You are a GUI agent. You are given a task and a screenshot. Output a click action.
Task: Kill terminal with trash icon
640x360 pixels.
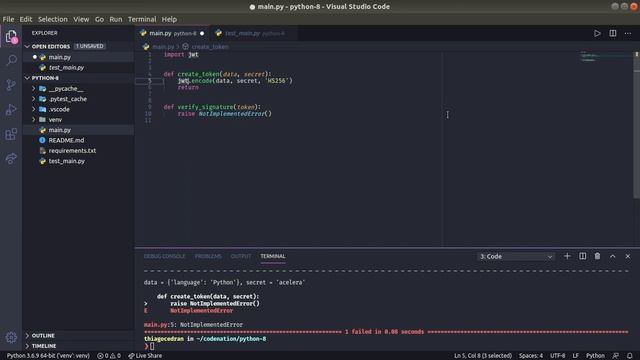(x=597, y=256)
